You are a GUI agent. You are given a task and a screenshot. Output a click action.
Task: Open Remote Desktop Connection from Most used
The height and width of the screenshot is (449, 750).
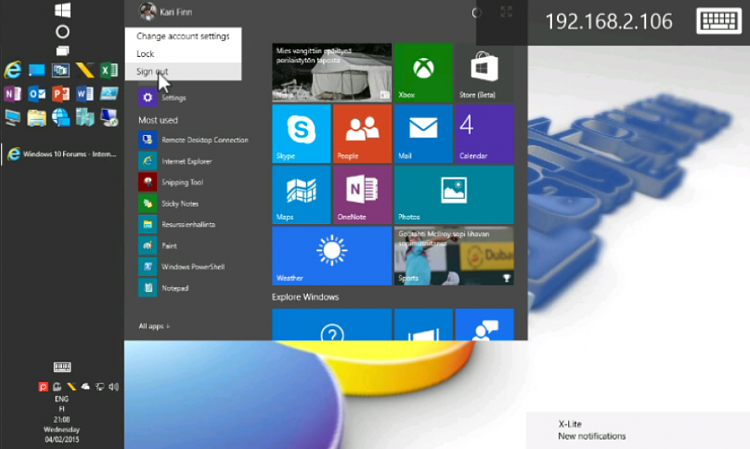(x=194, y=140)
